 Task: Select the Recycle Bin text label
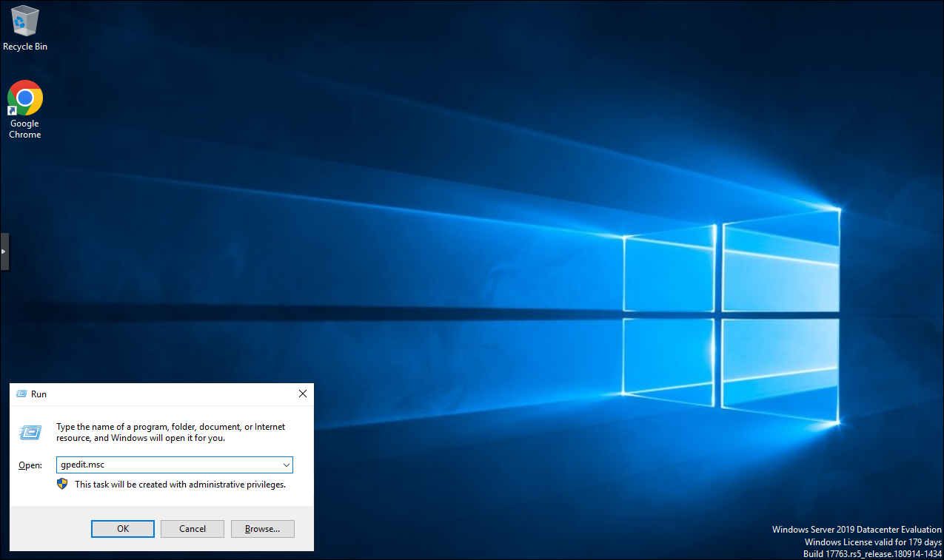pos(25,47)
